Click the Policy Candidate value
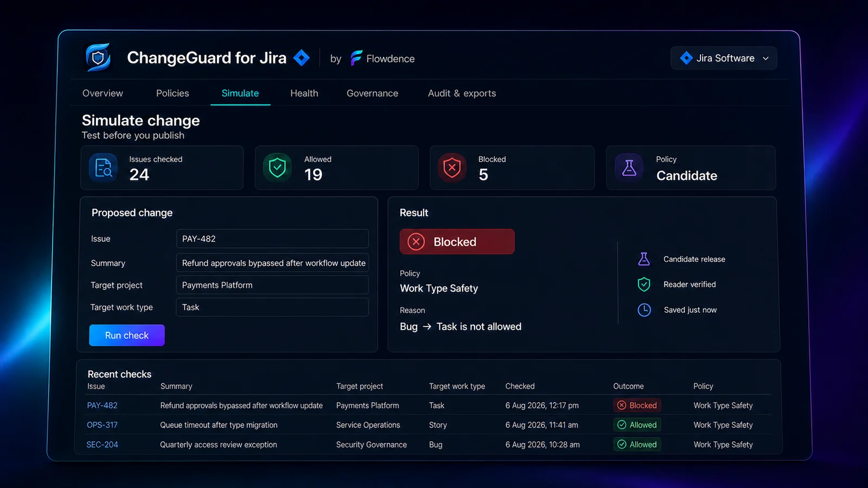 687,176
